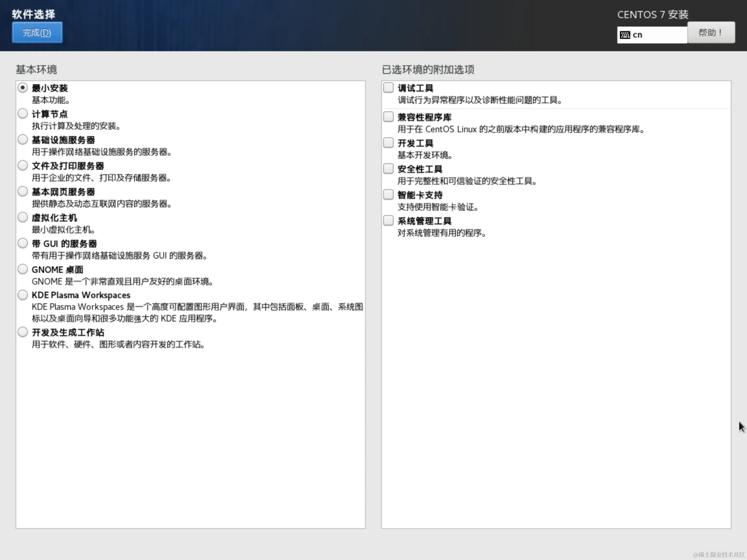Select the GNOME 桌面 base environment
This screenshot has height=560, width=747.
point(23,269)
